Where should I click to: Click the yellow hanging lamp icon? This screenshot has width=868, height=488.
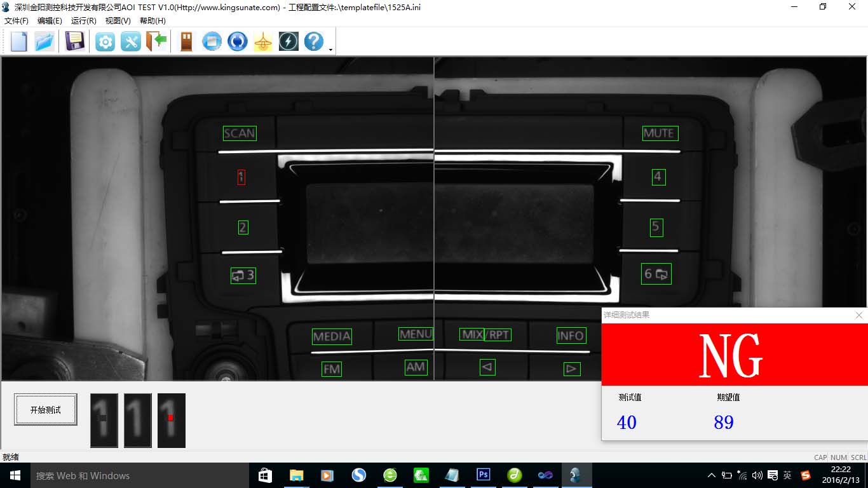pyautogui.click(x=263, y=42)
